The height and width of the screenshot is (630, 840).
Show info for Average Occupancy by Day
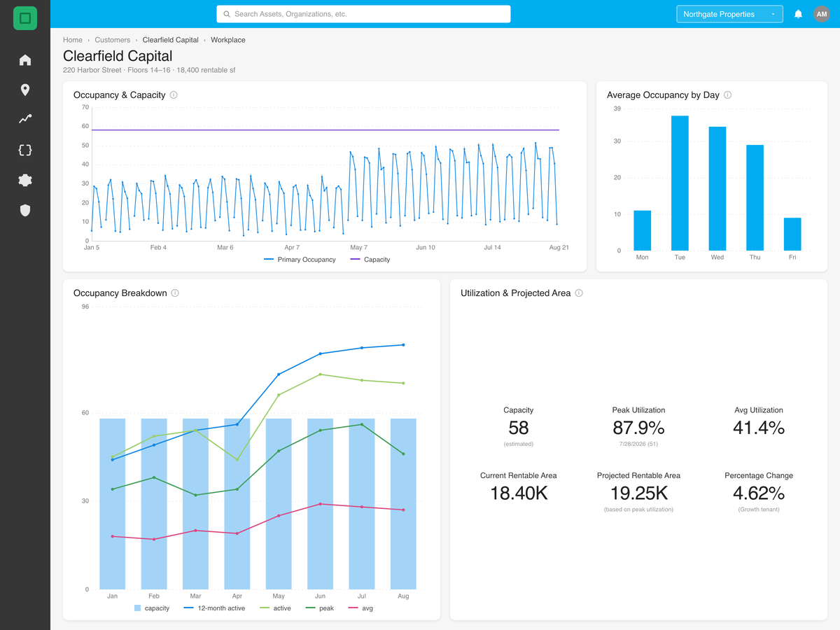(727, 95)
